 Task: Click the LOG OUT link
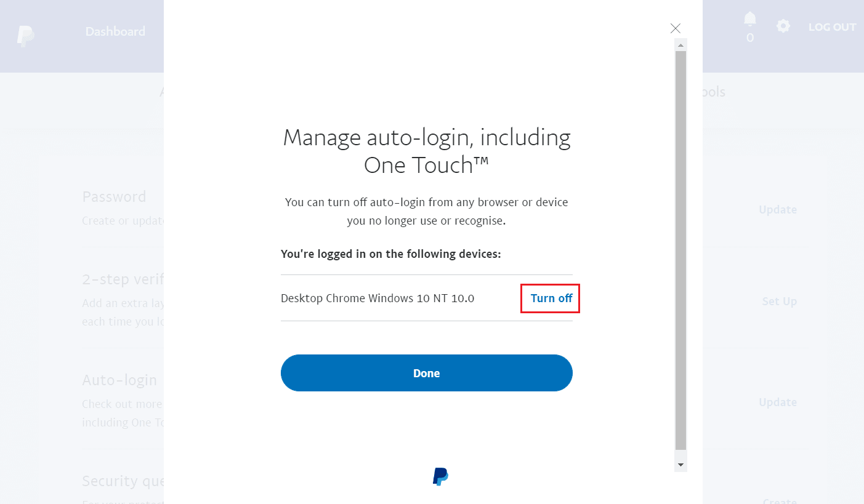coord(832,27)
